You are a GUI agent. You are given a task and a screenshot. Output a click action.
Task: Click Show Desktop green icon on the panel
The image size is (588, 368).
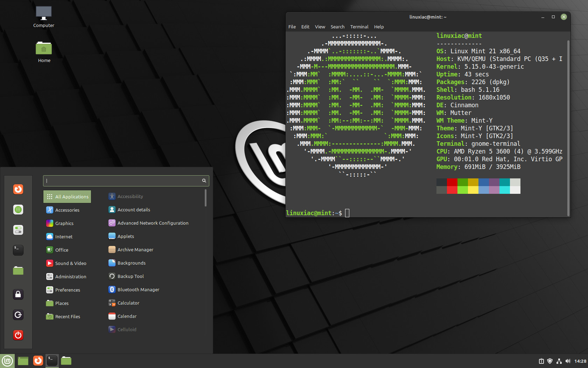(x=23, y=361)
